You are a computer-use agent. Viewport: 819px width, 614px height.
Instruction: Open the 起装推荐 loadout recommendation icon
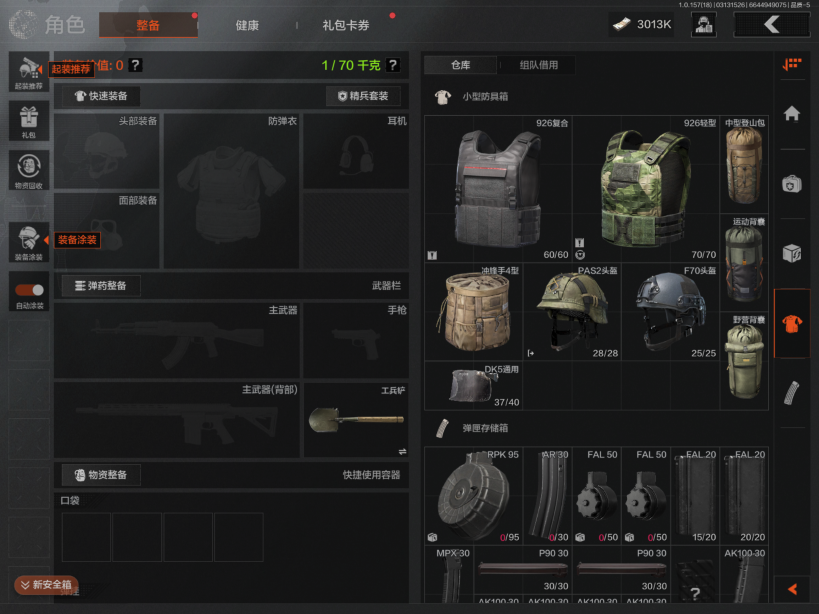(29, 72)
